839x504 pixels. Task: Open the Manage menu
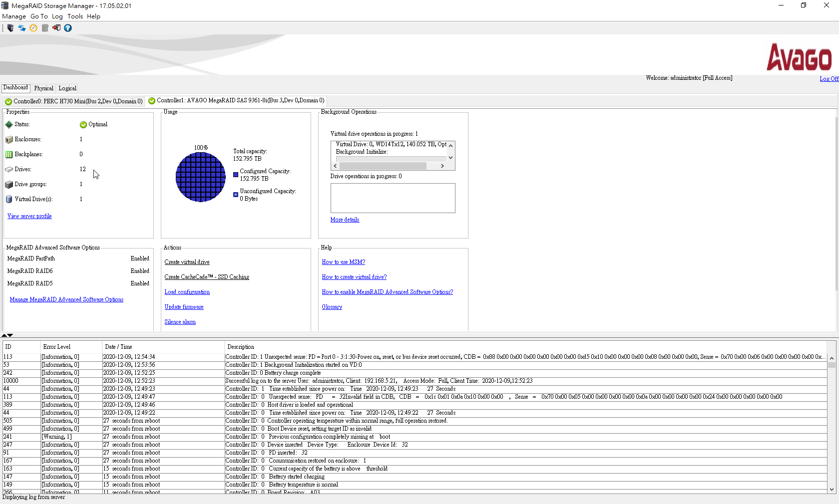(14, 16)
